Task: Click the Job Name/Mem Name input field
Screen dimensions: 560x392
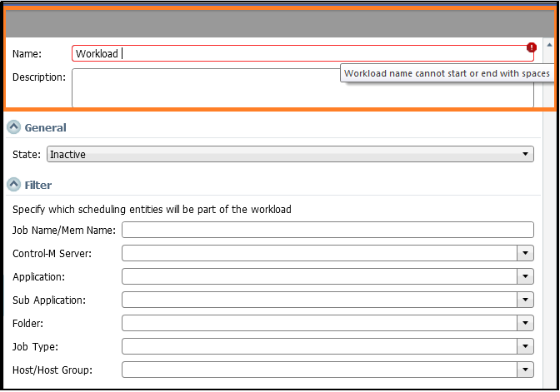Action: click(x=327, y=230)
